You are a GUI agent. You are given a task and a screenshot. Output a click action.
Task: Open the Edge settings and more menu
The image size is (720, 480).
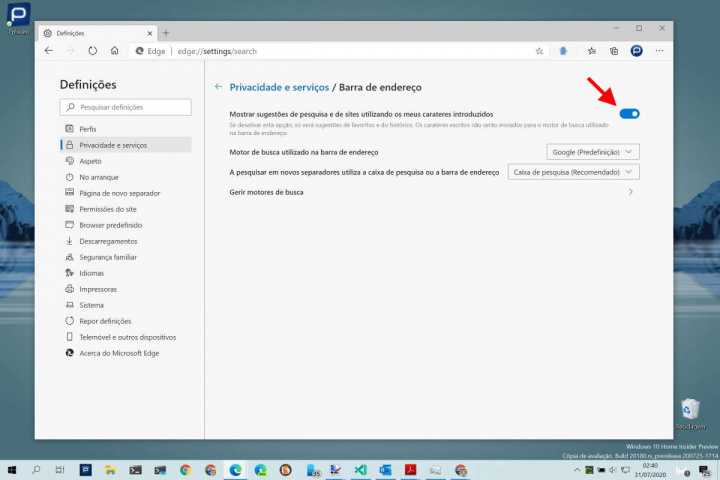click(x=661, y=50)
